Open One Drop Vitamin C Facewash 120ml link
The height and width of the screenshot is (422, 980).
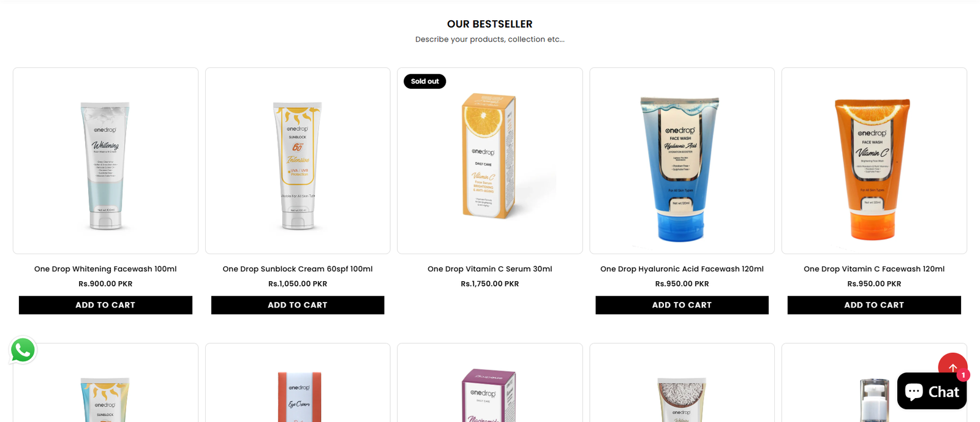(x=874, y=269)
